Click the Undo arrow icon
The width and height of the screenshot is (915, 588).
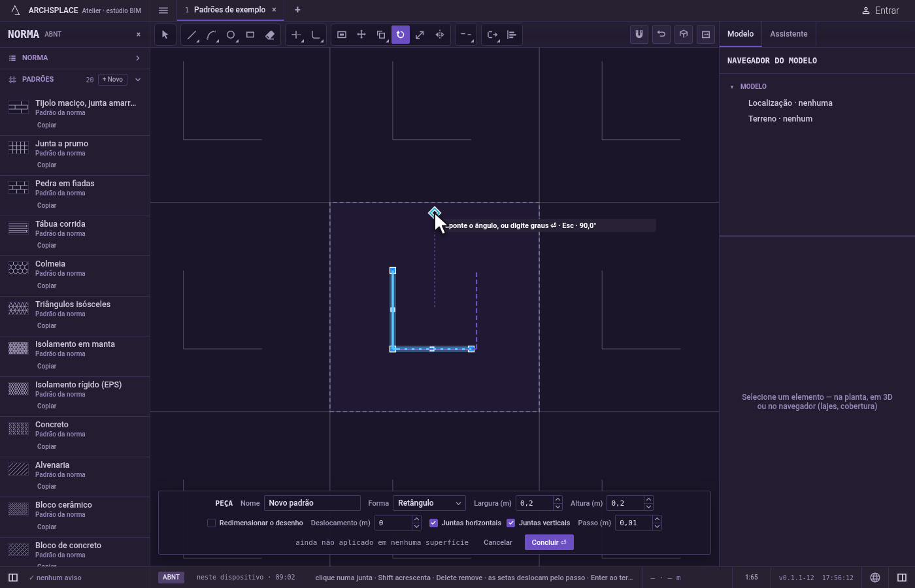click(661, 35)
